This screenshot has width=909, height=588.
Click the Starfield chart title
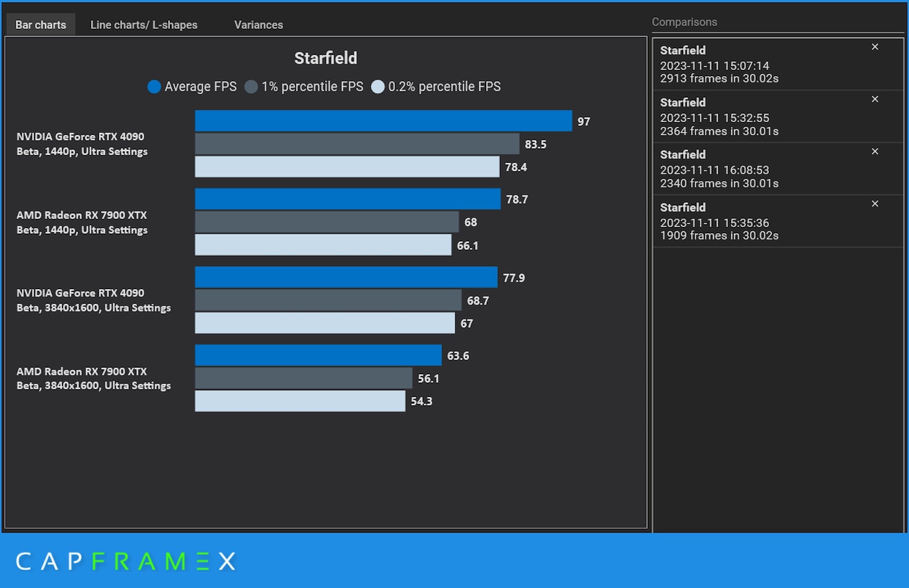[325, 58]
